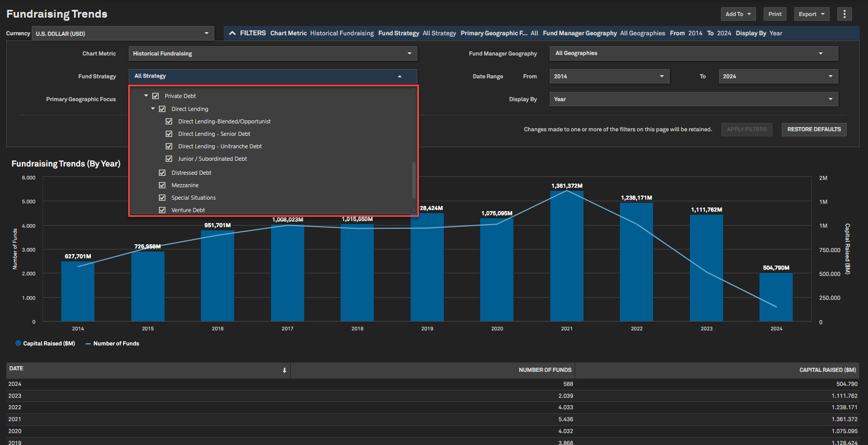Image resolution: width=868 pixels, height=445 pixels.
Task: Collapse the Private Debt tree node arrow
Action: [x=146, y=96]
